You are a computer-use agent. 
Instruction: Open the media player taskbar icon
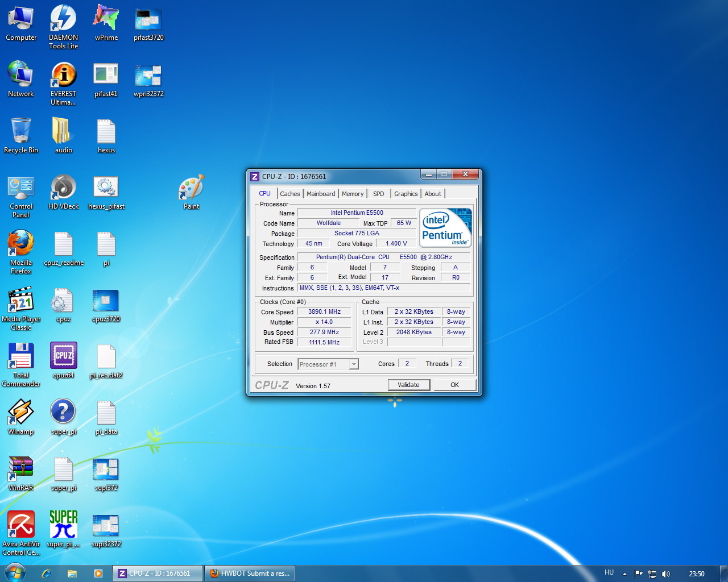(x=98, y=573)
